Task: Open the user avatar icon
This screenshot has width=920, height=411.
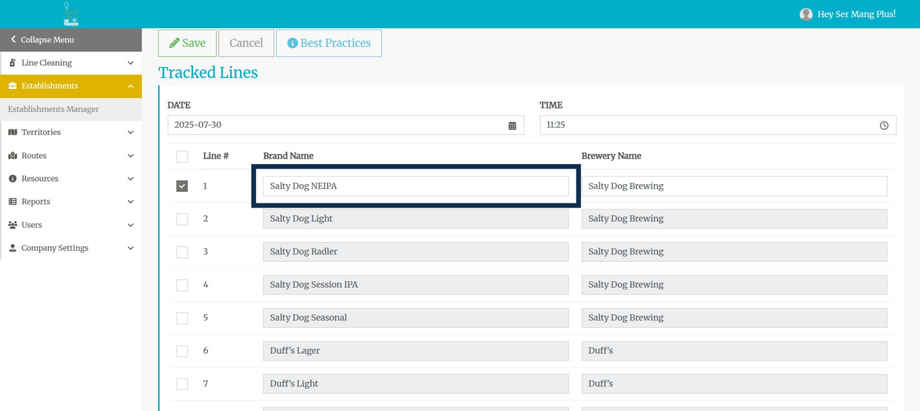Action: pyautogui.click(x=806, y=14)
